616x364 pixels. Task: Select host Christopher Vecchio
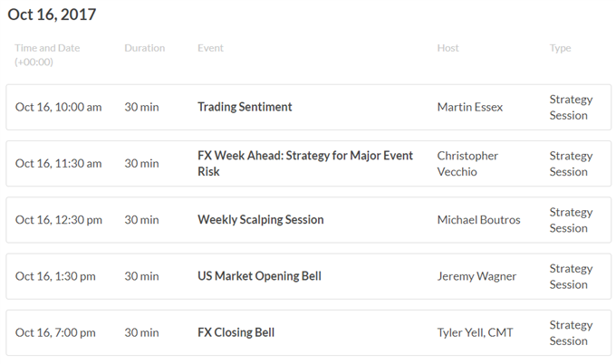467,163
